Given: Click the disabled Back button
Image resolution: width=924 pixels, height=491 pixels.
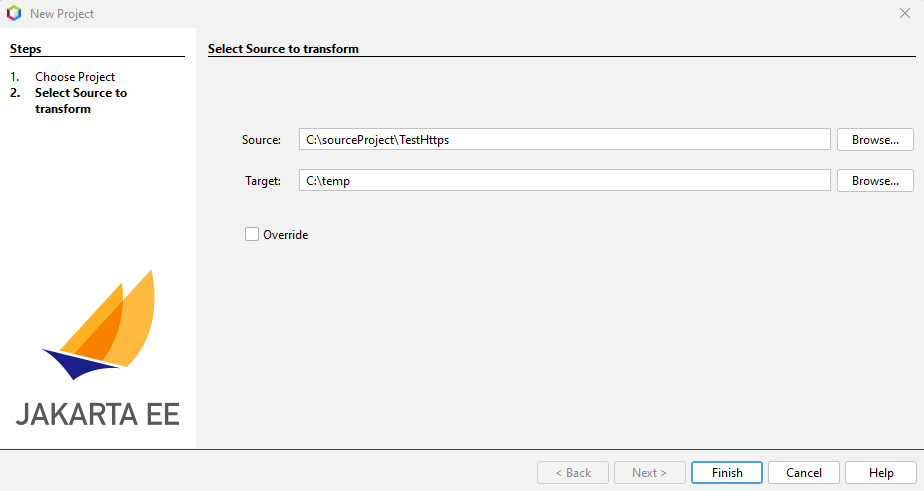Looking at the screenshot, I should pyautogui.click(x=572, y=473).
